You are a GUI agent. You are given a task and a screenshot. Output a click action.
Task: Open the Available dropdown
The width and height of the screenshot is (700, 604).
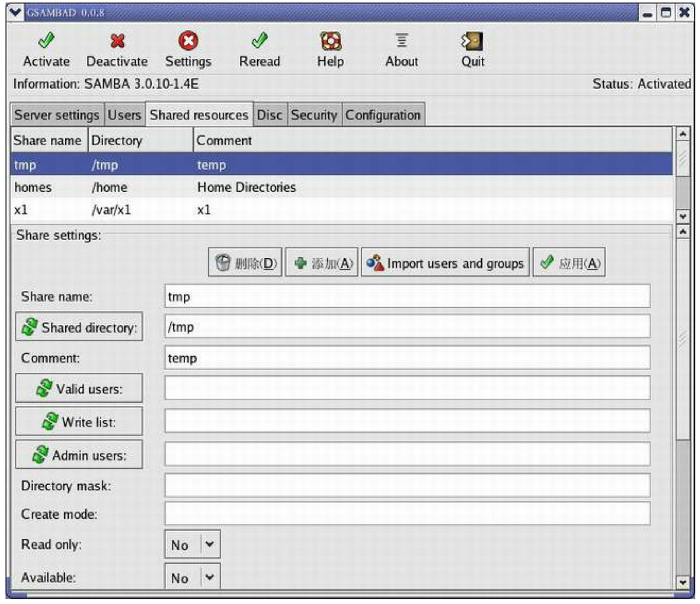[x=210, y=578]
